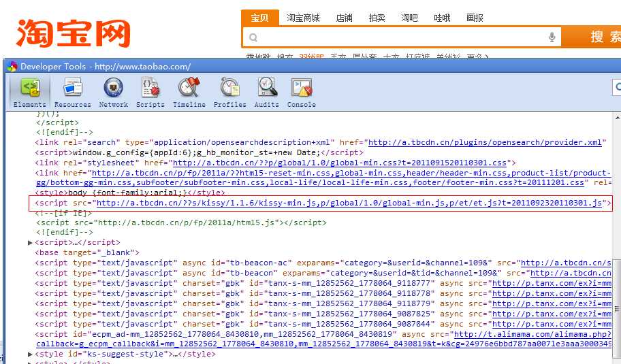Select script row with id tanx-s-mm_12852562_1778064_9087825
621x364 pixels.
323,314
